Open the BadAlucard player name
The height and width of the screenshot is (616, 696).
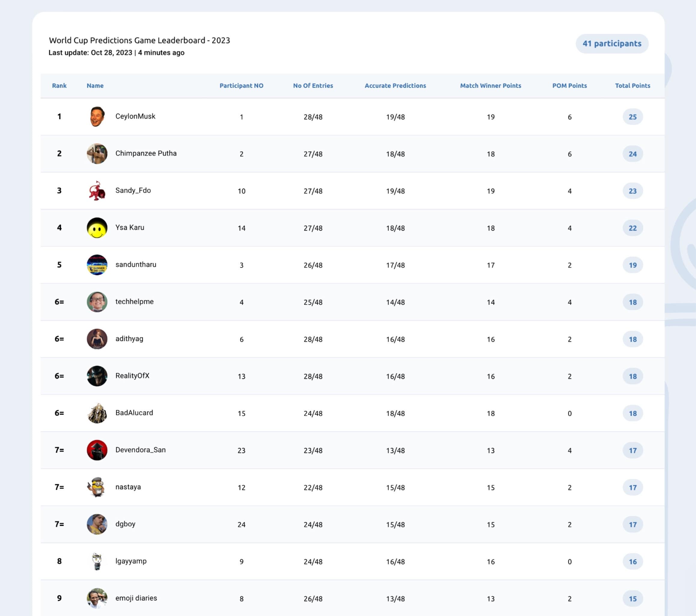click(134, 413)
